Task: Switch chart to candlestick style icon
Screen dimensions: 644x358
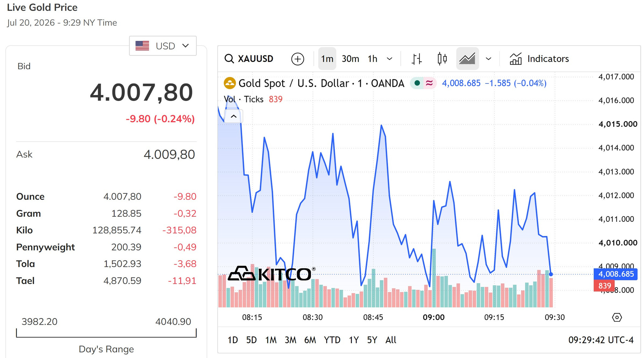Action: click(x=442, y=59)
